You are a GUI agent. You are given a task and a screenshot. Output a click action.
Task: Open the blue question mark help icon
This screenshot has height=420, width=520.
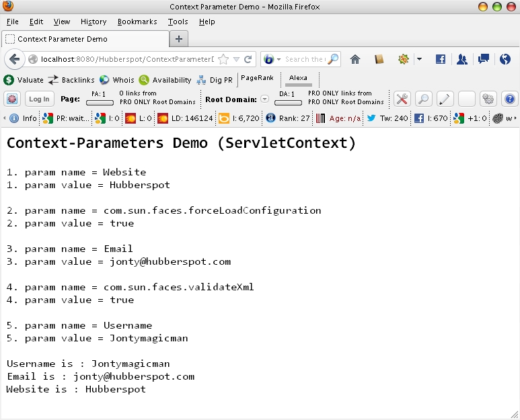[x=510, y=99]
